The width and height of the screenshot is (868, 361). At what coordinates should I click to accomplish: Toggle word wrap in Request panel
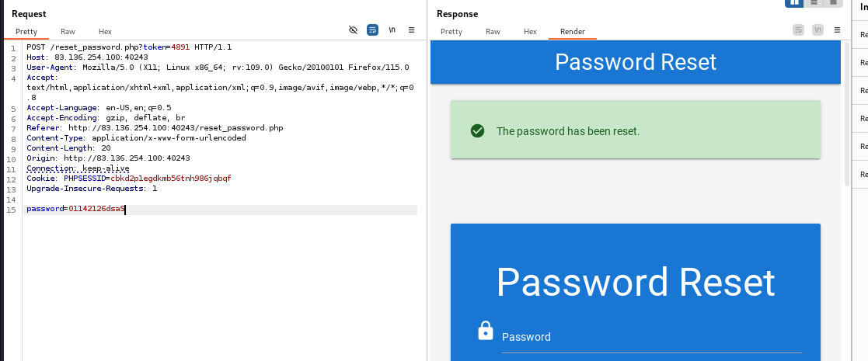tap(372, 30)
